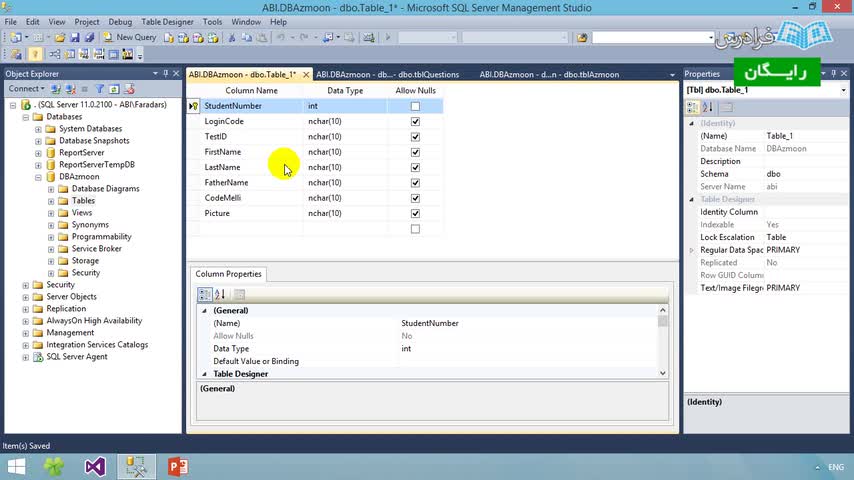Image resolution: width=854 pixels, height=480 pixels.
Task: Uncheck Allow Nulls for LastName
Action: coord(415,167)
